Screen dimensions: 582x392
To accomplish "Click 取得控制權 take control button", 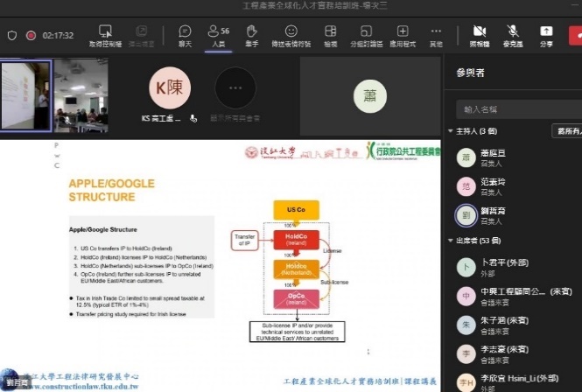I will (x=105, y=37).
